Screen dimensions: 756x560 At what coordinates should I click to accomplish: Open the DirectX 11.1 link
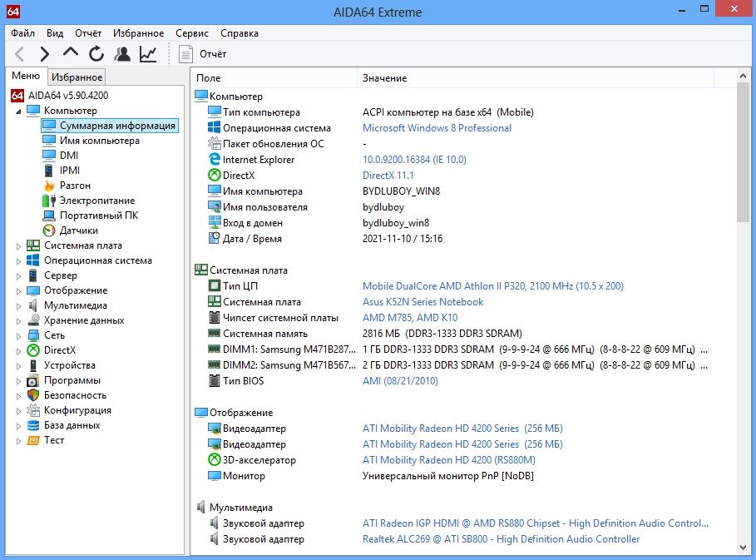pos(388,175)
